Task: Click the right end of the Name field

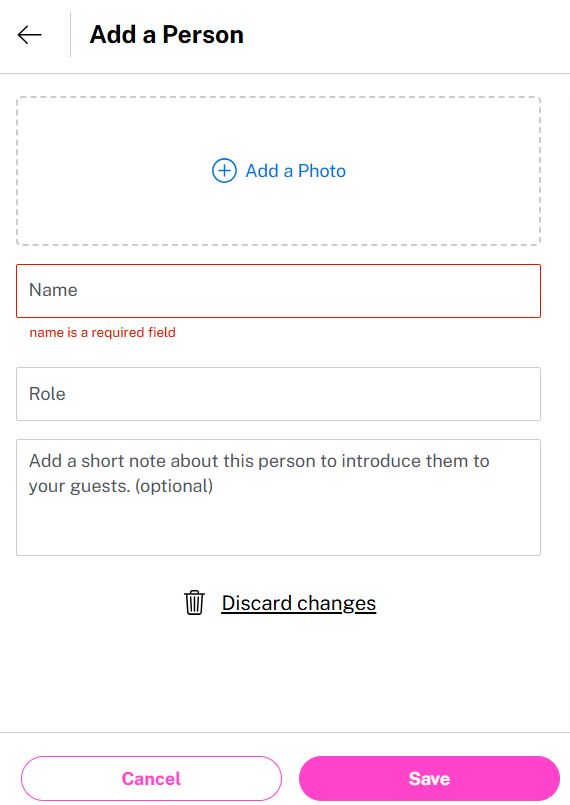Action: pos(524,291)
